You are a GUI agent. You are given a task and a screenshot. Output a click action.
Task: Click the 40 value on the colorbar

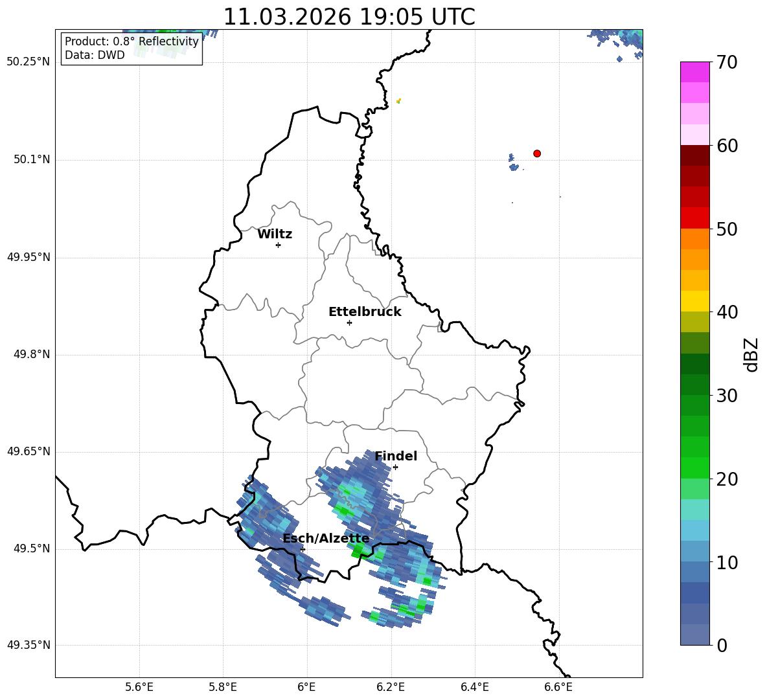pyautogui.click(x=727, y=312)
